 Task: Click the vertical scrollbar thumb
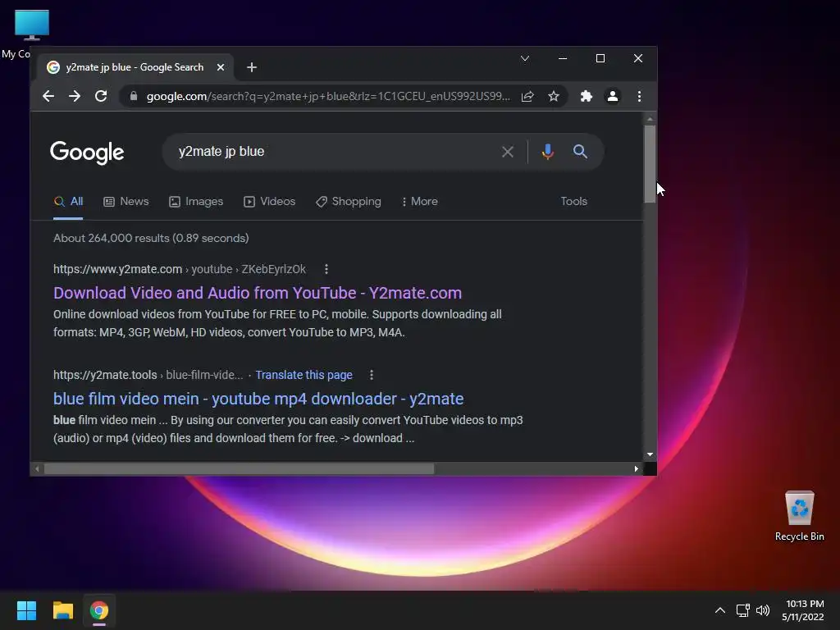[x=650, y=164]
